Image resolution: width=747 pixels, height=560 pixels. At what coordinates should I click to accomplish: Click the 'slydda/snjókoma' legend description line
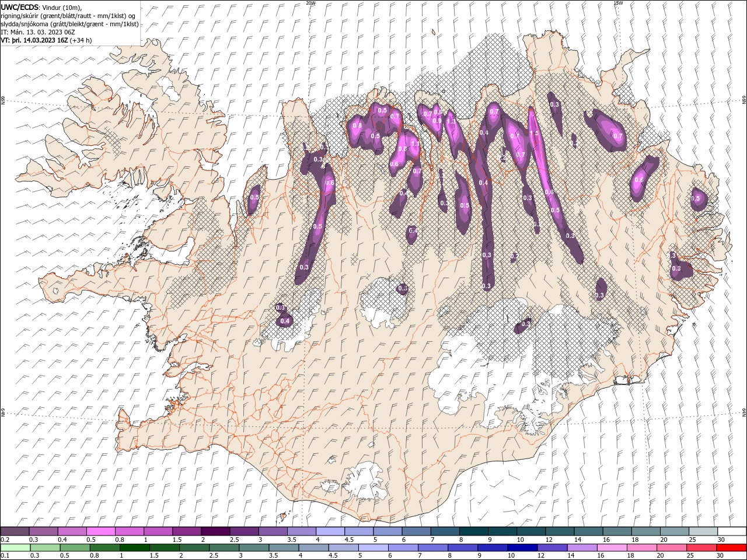pyautogui.click(x=69, y=24)
